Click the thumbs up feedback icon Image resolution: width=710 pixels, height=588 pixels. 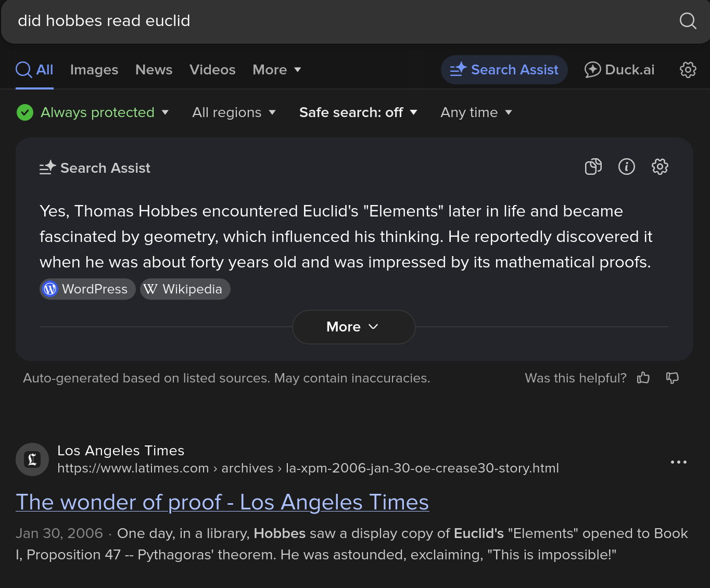click(x=643, y=378)
